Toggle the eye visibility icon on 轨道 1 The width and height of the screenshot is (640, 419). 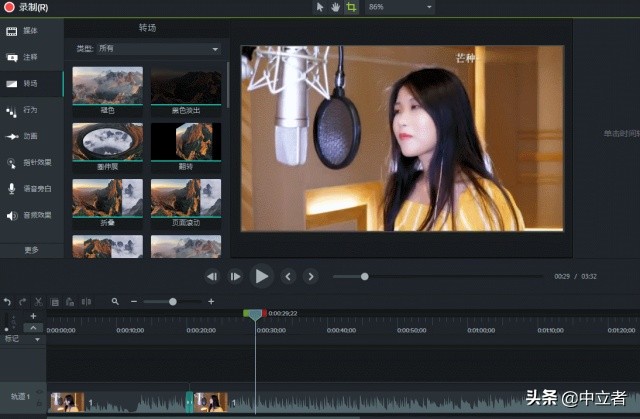[x=39, y=392]
